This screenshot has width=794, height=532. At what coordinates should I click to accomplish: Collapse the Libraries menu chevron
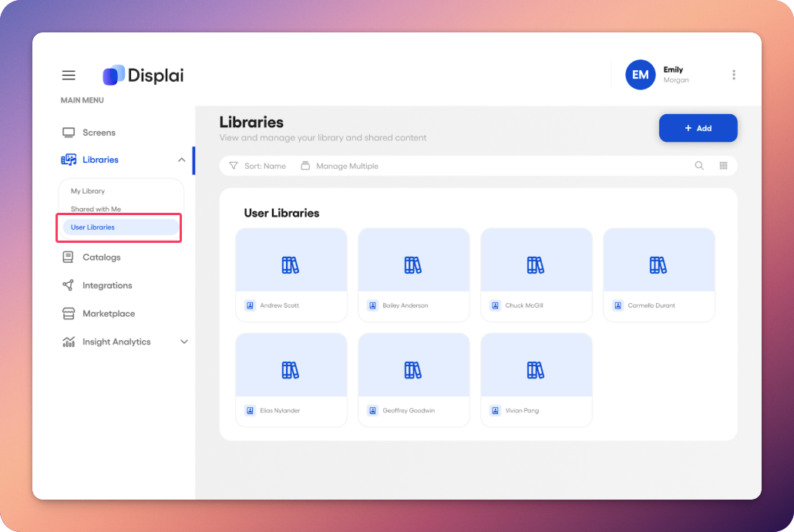point(181,160)
